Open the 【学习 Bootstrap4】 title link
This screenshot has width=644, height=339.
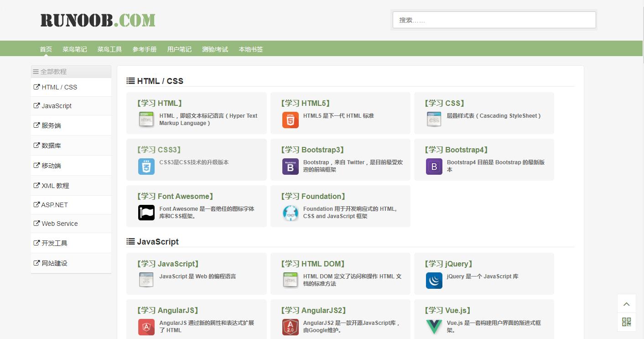457,150
